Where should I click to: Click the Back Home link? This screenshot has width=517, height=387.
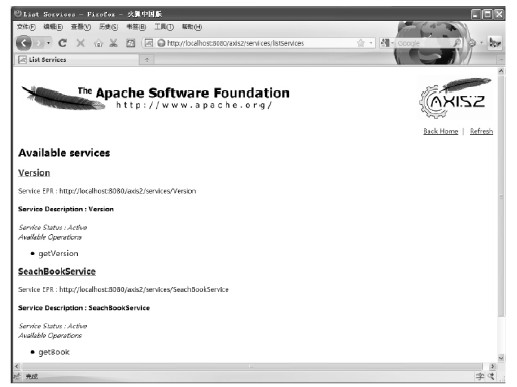441,131
